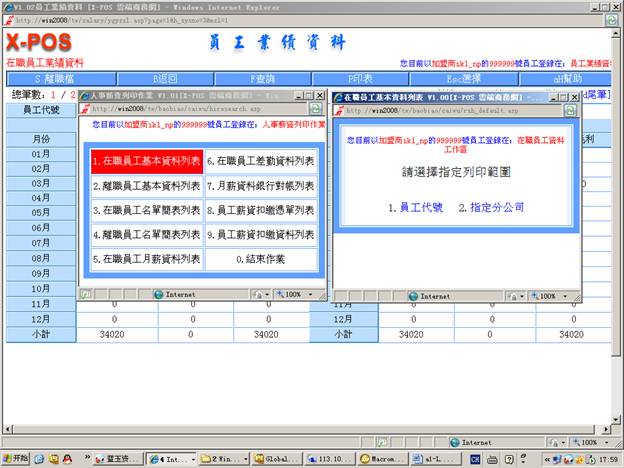
Task: Click the Start button on Windows taskbar
Action: (x=17, y=459)
